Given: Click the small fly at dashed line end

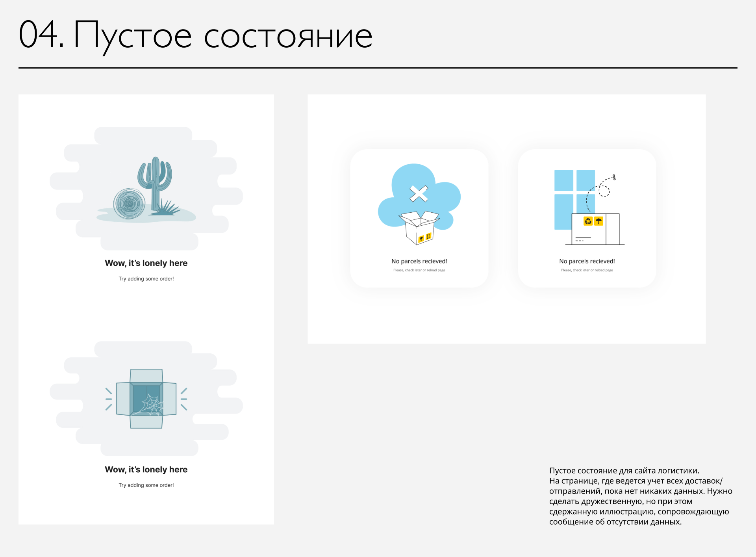Looking at the screenshot, I should coord(614,177).
